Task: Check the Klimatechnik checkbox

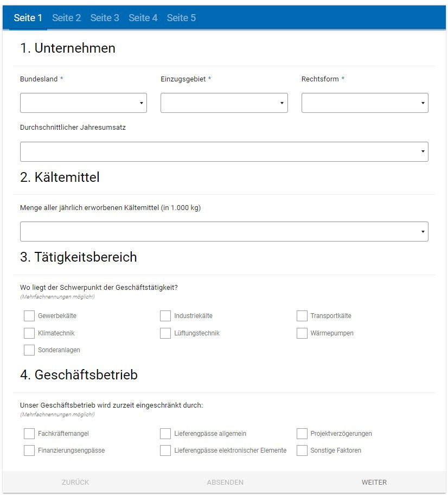Action: click(x=29, y=333)
